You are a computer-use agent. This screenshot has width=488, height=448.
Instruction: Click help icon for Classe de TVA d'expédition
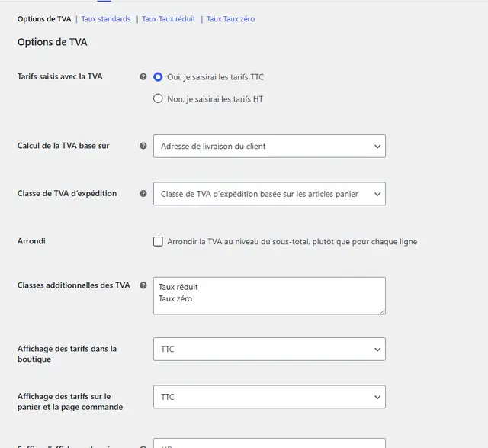pos(143,193)
